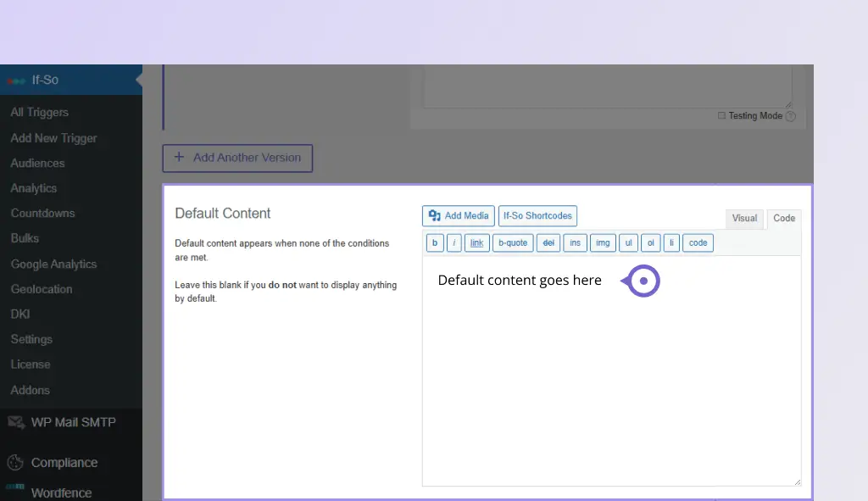Insert li tag from toolbar
868x501 pixels.
pyautogui.click(x=671, y=242)
